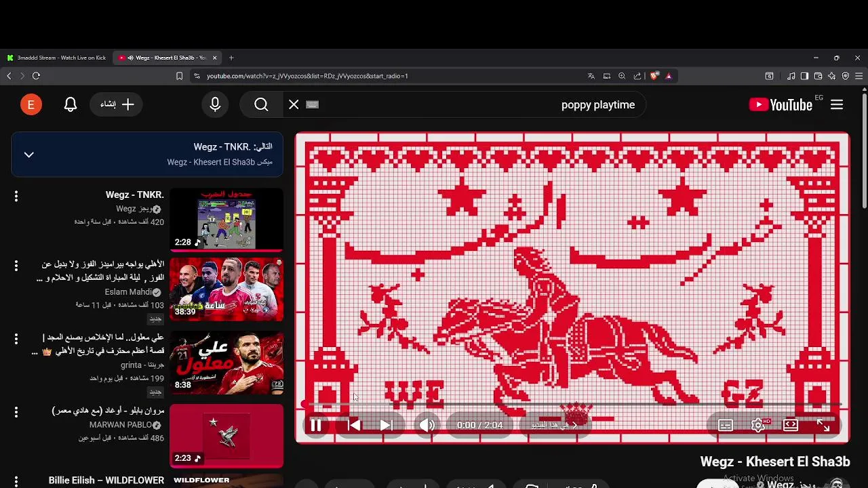Open Brave VPN shield icon

pyautogui.click(x=845, y=76)
